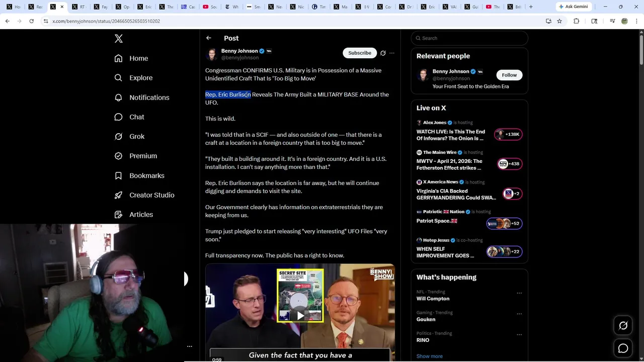Follow Benny Johnson in Relevant people
This screenshot has width=644, height=362.
[x=509, y=75]
